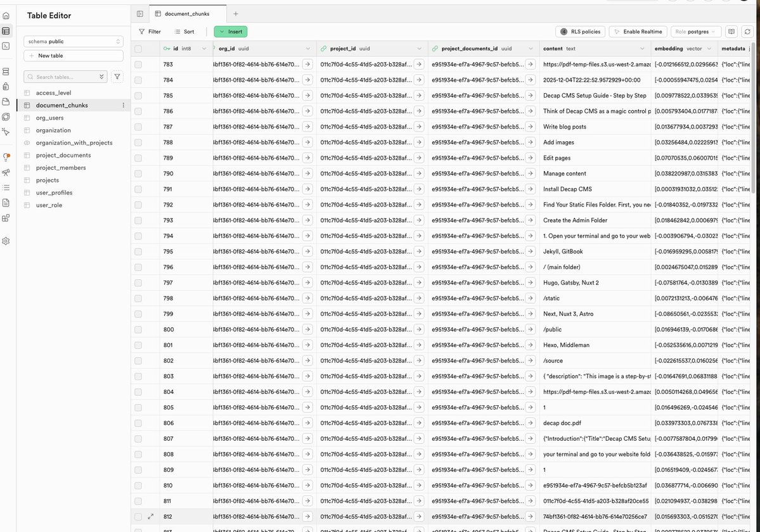Image resolution: width=760 pixels, height=532 pixels.
Task: Select the 'Decap CMS Setup Guide - Step by Step' cell
Action: pos(595,96)
